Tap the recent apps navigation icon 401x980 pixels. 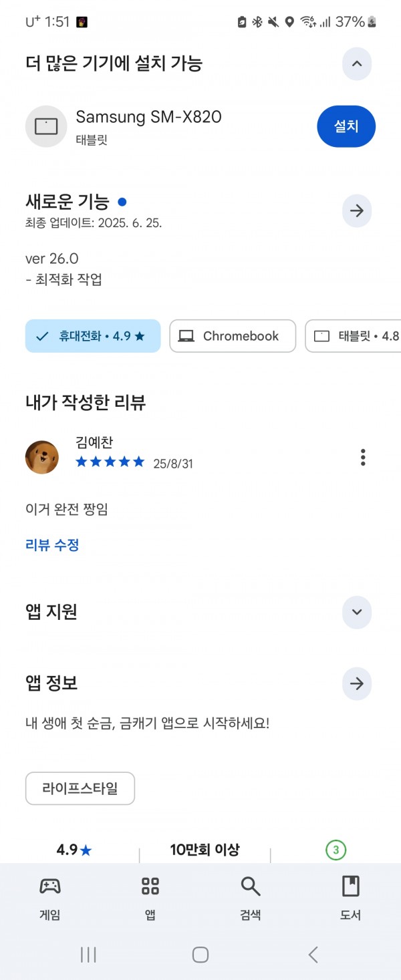coord(88,955)
